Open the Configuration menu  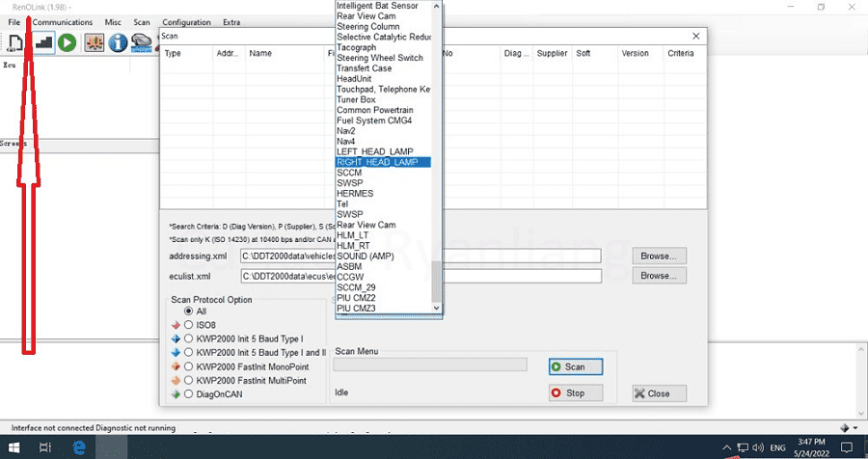(186, 23)
